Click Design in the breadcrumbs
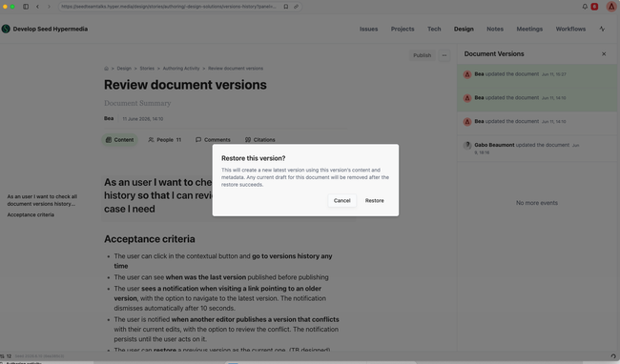620x364 pixels. point(124,69)
